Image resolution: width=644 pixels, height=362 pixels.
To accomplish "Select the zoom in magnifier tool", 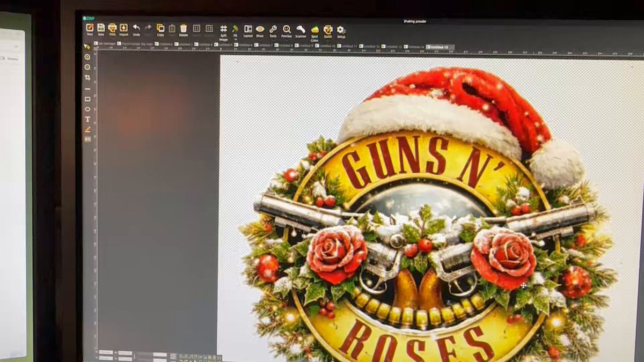I will pos(87,57).
